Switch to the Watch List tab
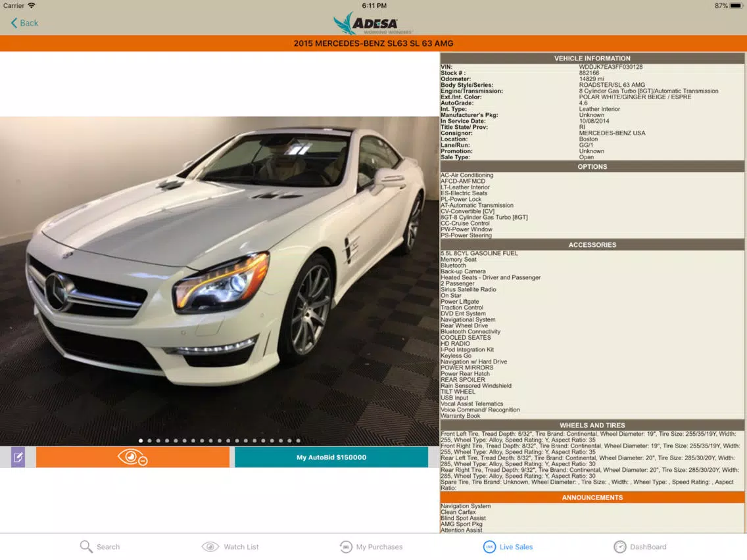 click(231, 547)
